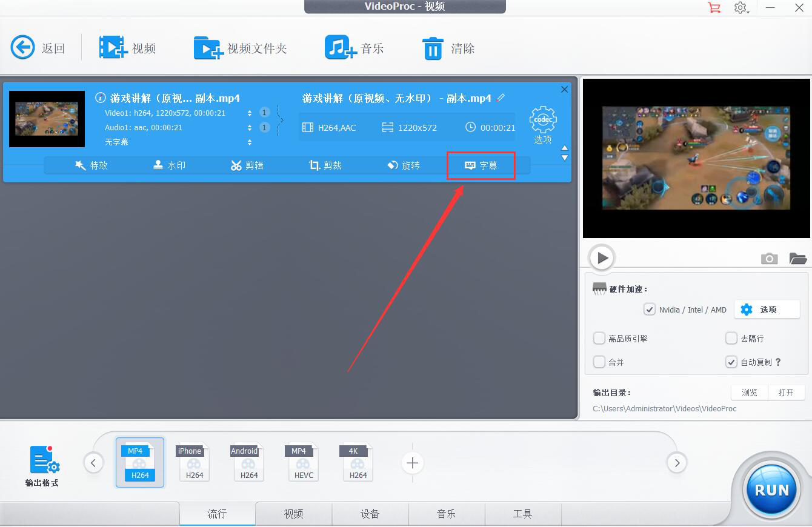Screen dimensions: 812x527
Task: Click pencil icon to rename output file
Action: point(501,98)
